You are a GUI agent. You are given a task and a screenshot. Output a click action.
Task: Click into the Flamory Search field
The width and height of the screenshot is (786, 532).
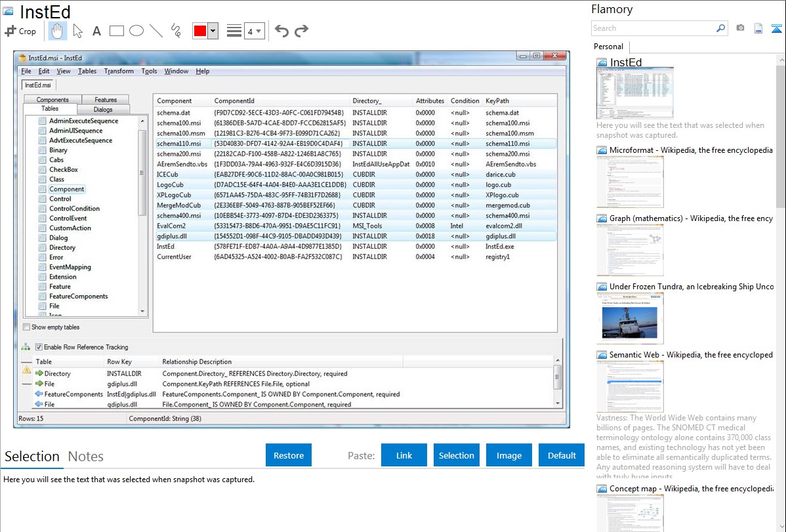point(653,28)
